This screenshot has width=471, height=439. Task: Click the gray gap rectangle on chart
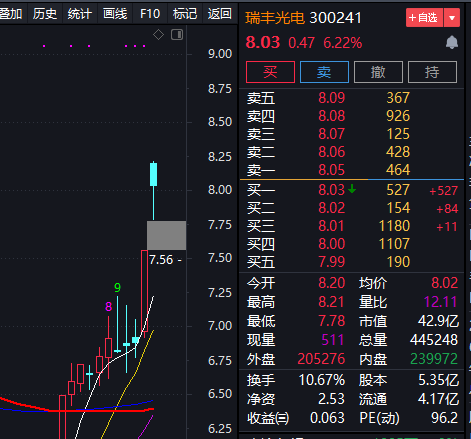coord(166,235)
